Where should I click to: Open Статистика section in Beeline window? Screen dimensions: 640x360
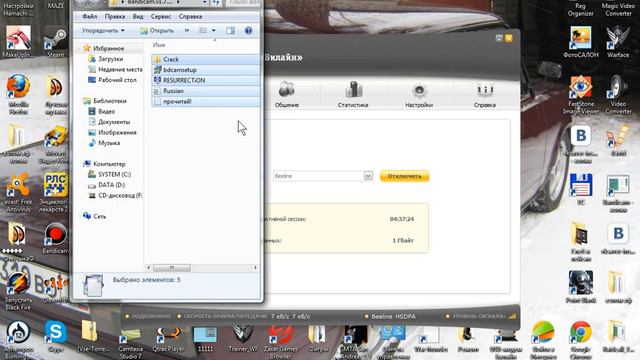(x=353, y=95)
